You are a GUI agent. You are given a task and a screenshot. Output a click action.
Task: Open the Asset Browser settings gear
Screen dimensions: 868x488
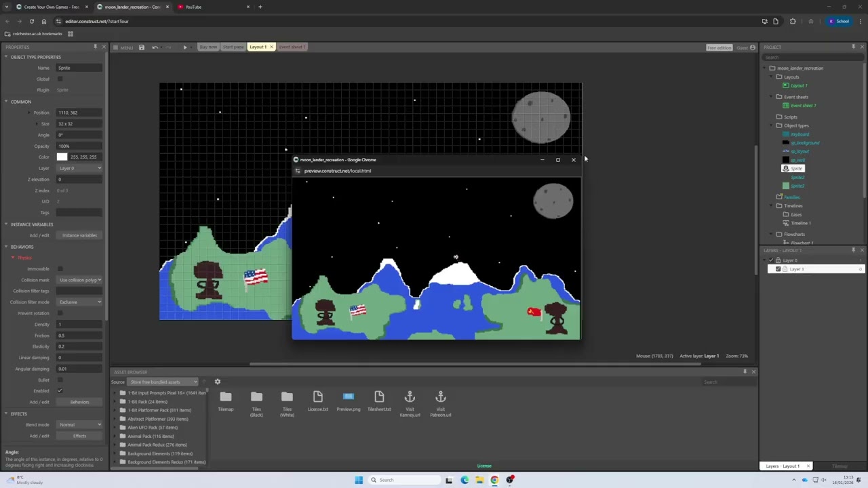[218, 382]
